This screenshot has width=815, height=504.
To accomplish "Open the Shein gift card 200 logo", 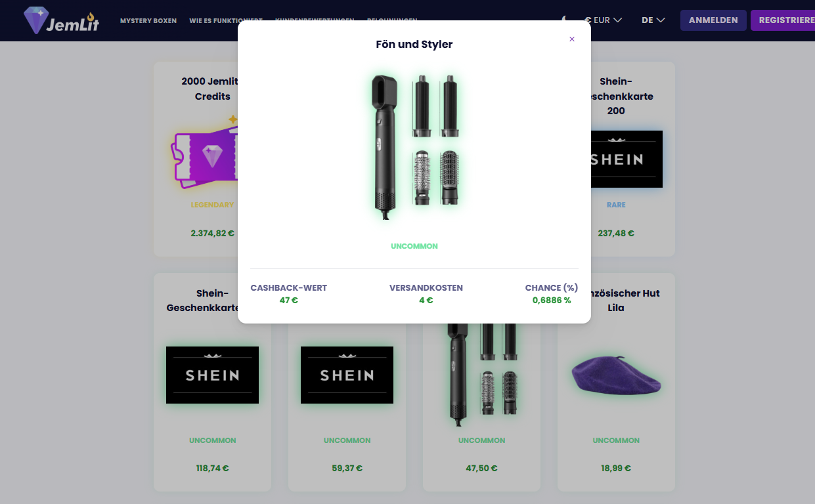I will click(616, 159).
